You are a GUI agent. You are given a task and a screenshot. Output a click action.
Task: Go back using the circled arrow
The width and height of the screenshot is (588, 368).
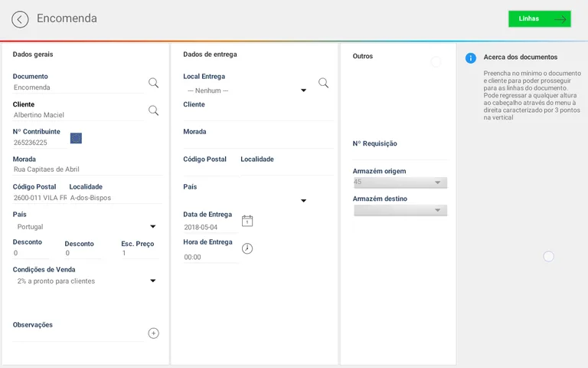point(20,19)
